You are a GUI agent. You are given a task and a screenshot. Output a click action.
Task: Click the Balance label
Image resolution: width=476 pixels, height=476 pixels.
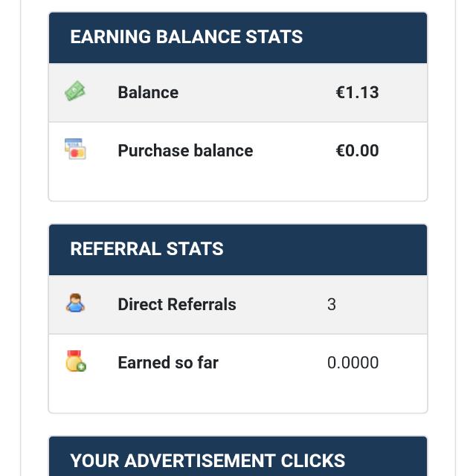click(148, 92)
